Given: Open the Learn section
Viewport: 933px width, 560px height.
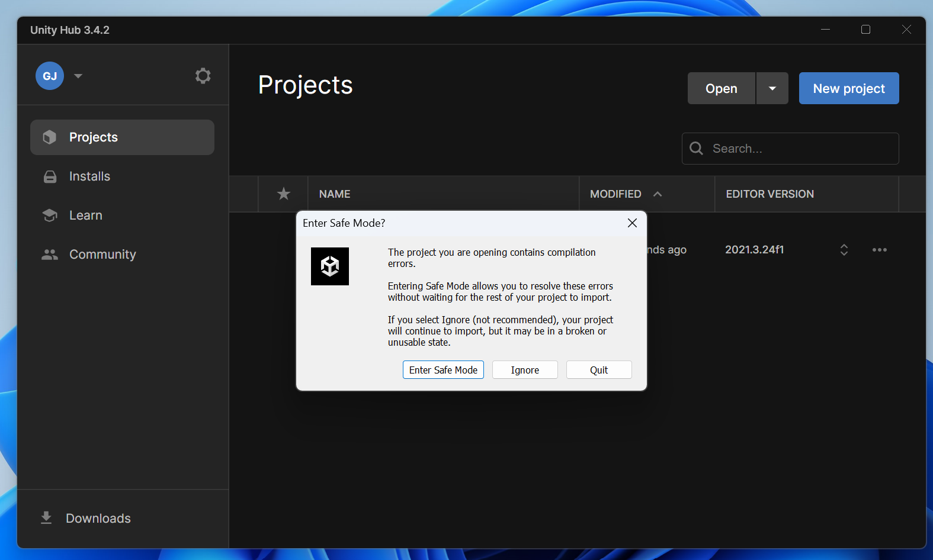Looking at the screenshot, I should (x=122, y=215).
